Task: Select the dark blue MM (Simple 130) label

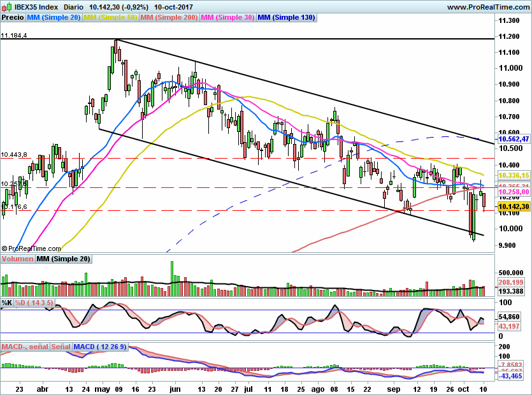Action: [286, 17]
